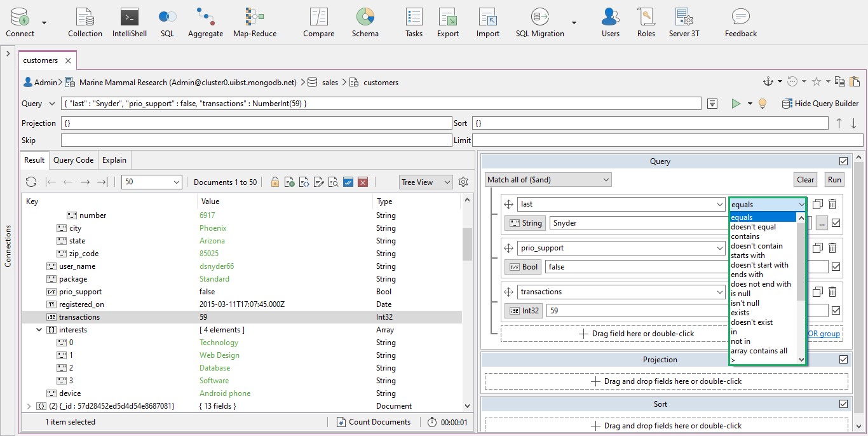868x436 pixels.
Task: Open the Match all of ($and) dropdown
Action: point(548,180)
